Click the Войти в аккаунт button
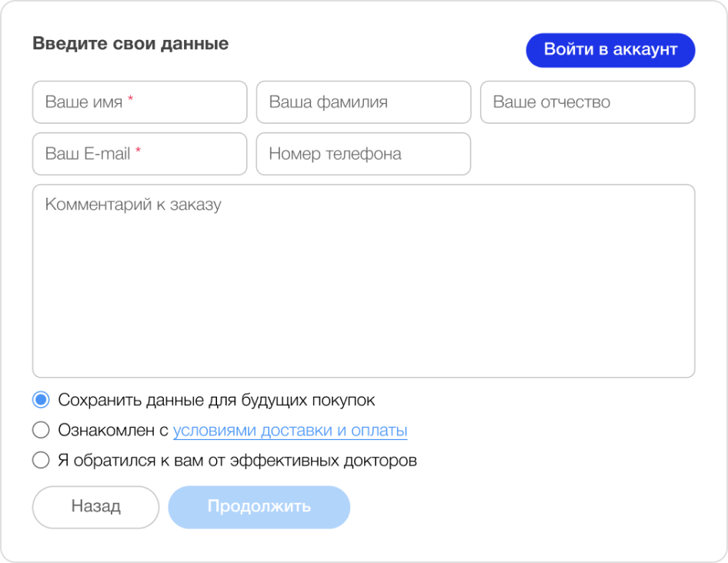This screenshot has height=563, width=728. click(610, 50)
